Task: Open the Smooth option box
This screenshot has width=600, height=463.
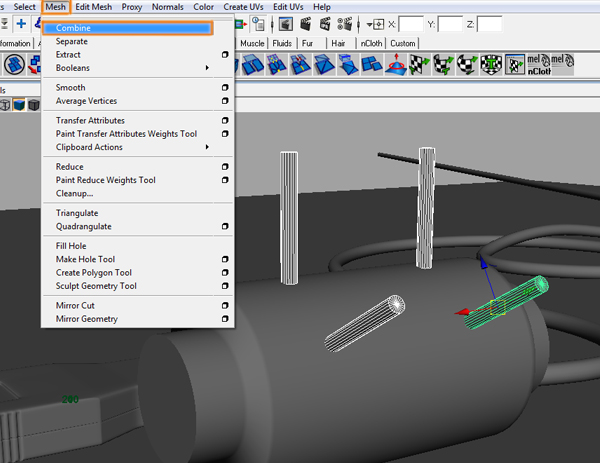Action: tap(225, 88)
